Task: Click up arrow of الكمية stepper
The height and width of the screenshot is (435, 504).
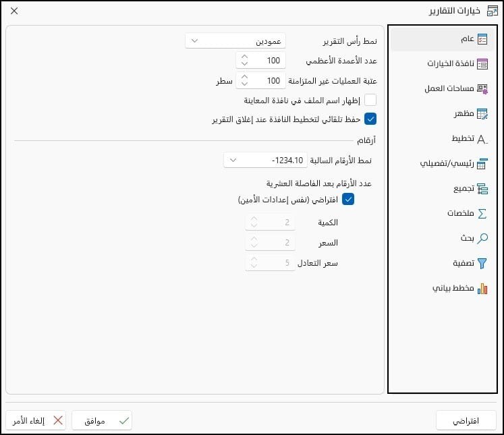Action: point(254,219)
